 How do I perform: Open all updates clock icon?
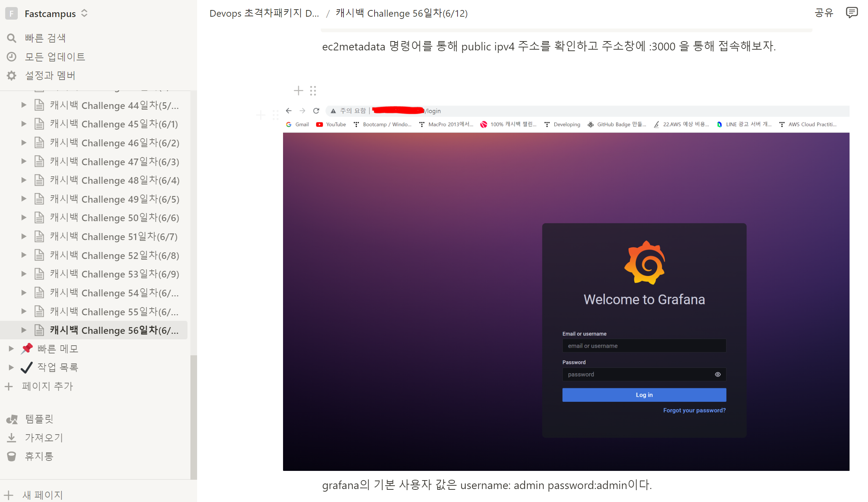(x=11, y=57)
